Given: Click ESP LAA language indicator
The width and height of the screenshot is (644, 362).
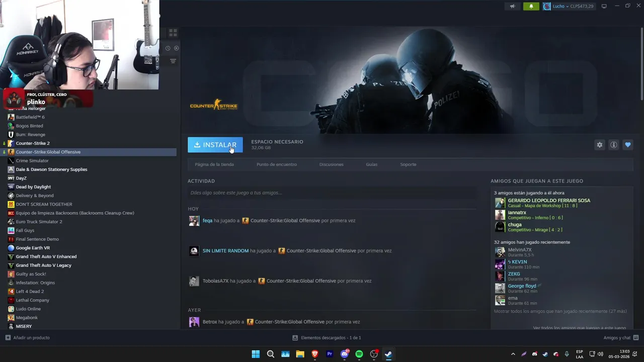Looking at the screenshot, I should [x=580, y=354].
